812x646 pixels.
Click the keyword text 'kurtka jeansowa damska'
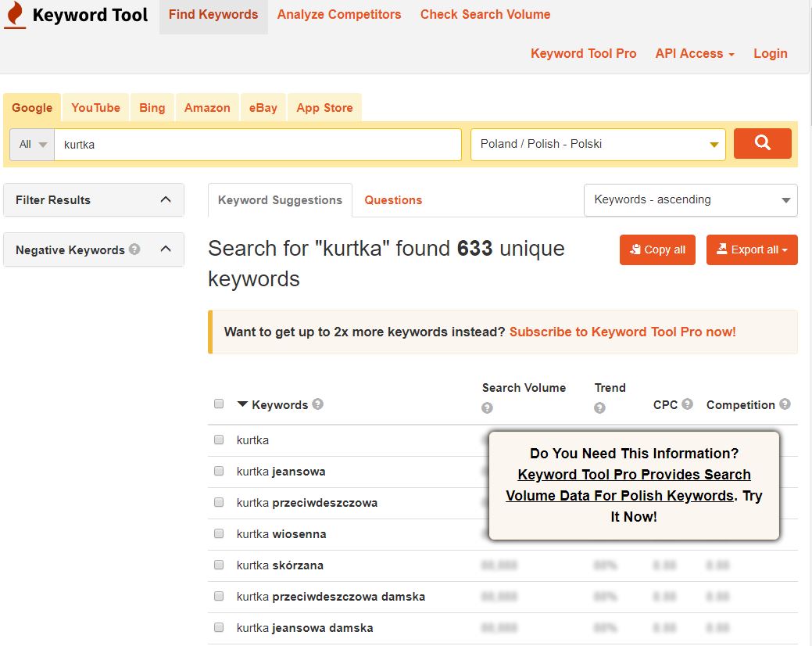(x=305, y=628)
